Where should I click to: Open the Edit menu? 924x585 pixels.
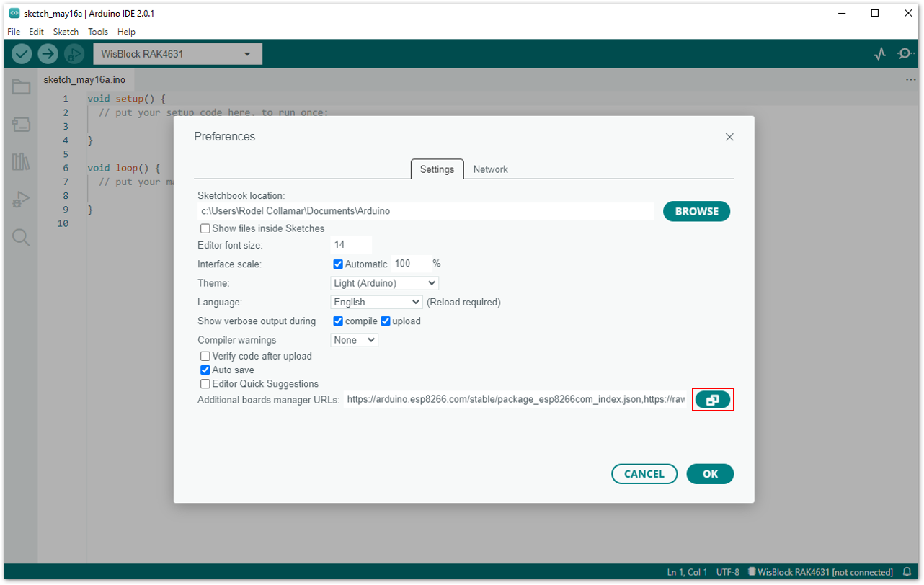pyautogui.click(x=36, y=32)
